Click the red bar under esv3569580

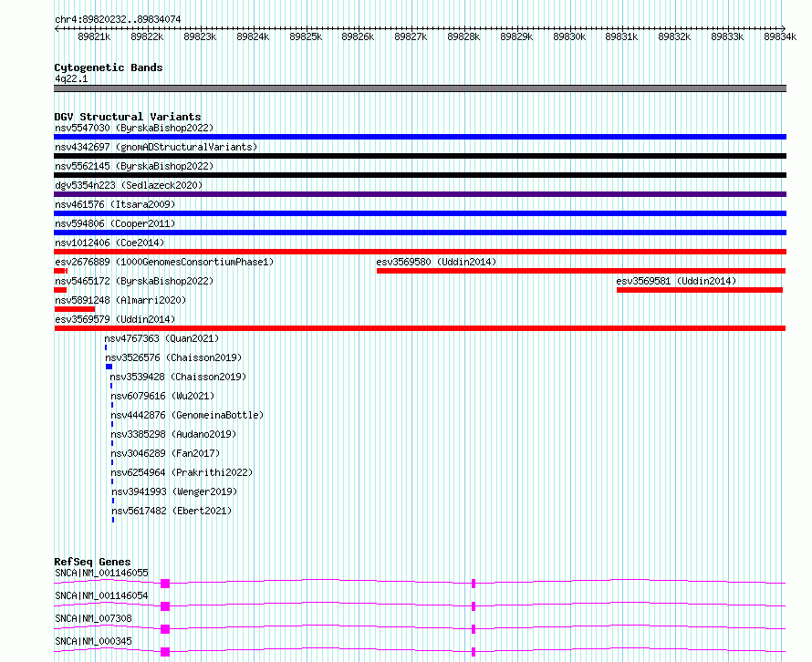tap(581, 271)
